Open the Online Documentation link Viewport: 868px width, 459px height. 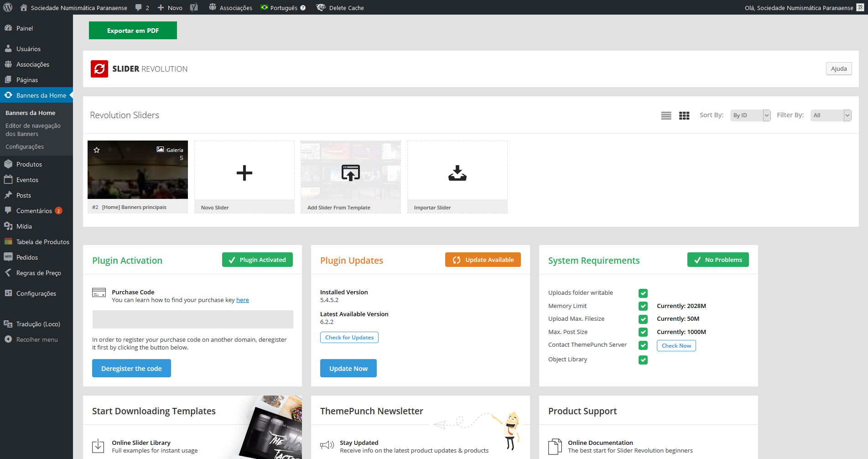(x=600, y=443)
